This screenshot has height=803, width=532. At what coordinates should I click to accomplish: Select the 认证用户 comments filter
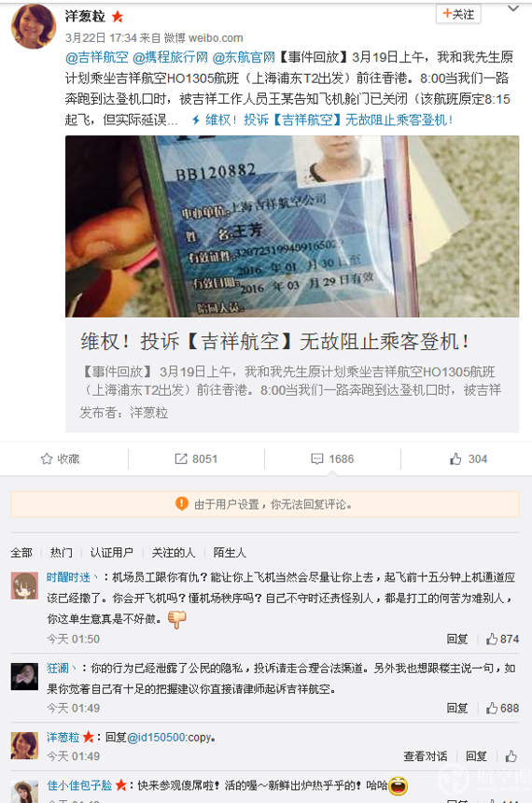112,553
